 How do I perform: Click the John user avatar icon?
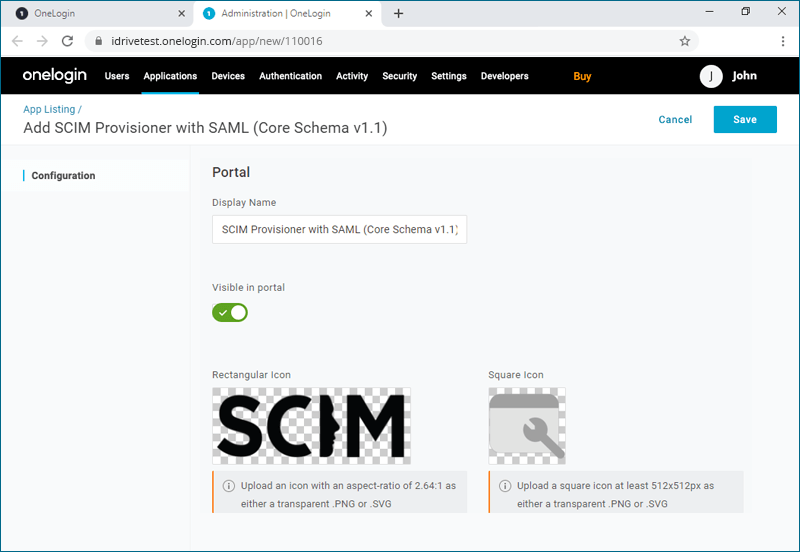pos(711,76)
